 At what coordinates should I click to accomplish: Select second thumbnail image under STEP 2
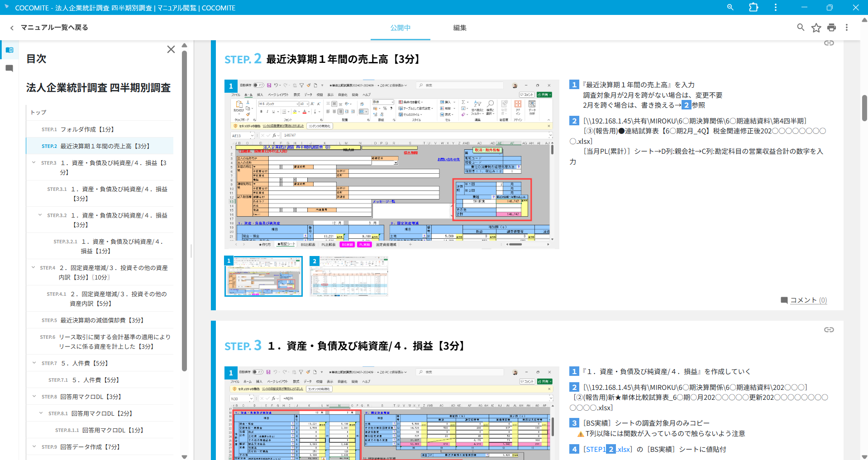pos(348,276)
